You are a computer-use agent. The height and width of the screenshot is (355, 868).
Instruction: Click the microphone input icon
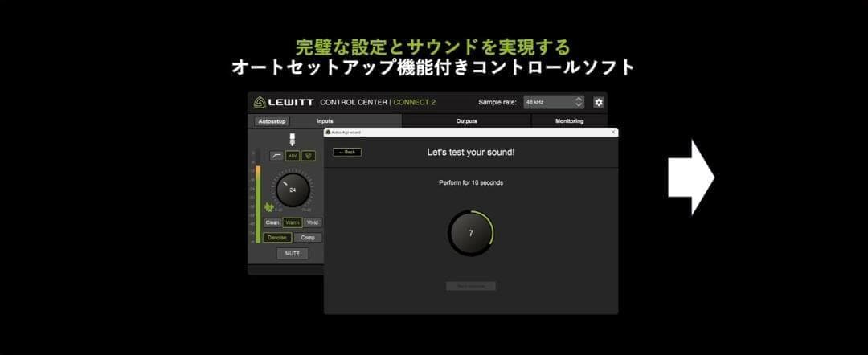pyautogui.click(x=293, y=139)
